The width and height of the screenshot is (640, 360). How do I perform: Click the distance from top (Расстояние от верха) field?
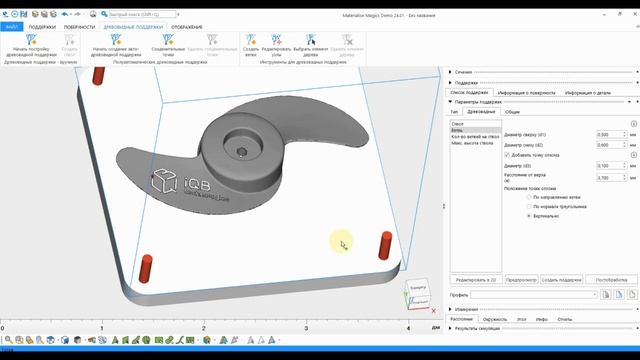609,178
